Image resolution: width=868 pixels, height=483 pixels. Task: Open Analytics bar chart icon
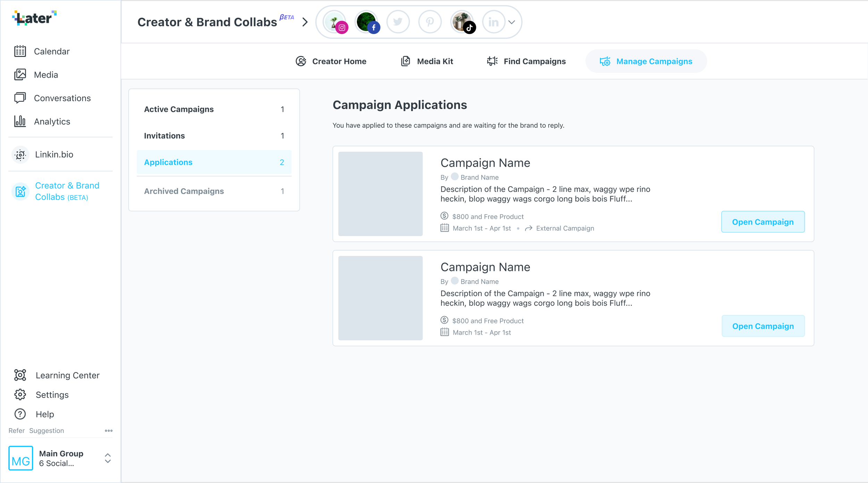[x=20, y=121]
